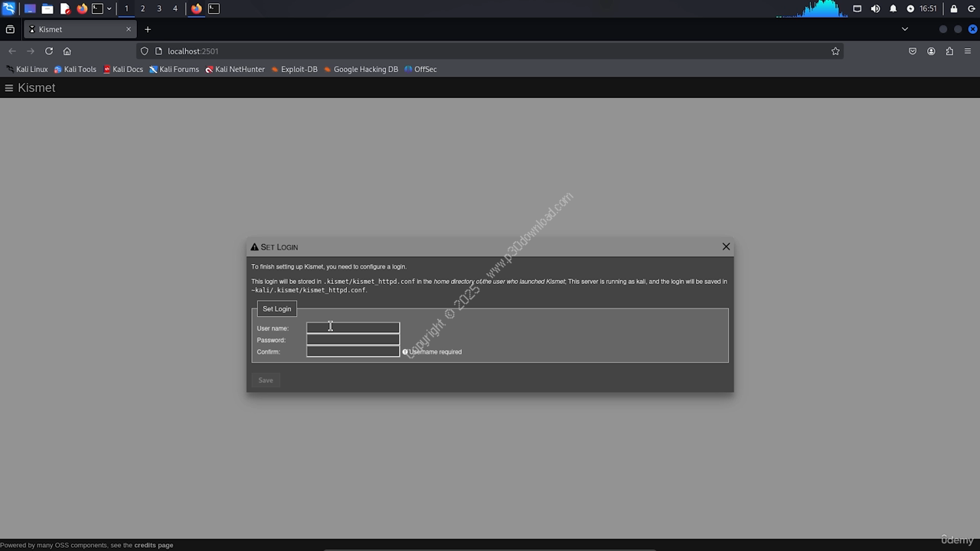Switch to workspace 2

pos(142,8)
